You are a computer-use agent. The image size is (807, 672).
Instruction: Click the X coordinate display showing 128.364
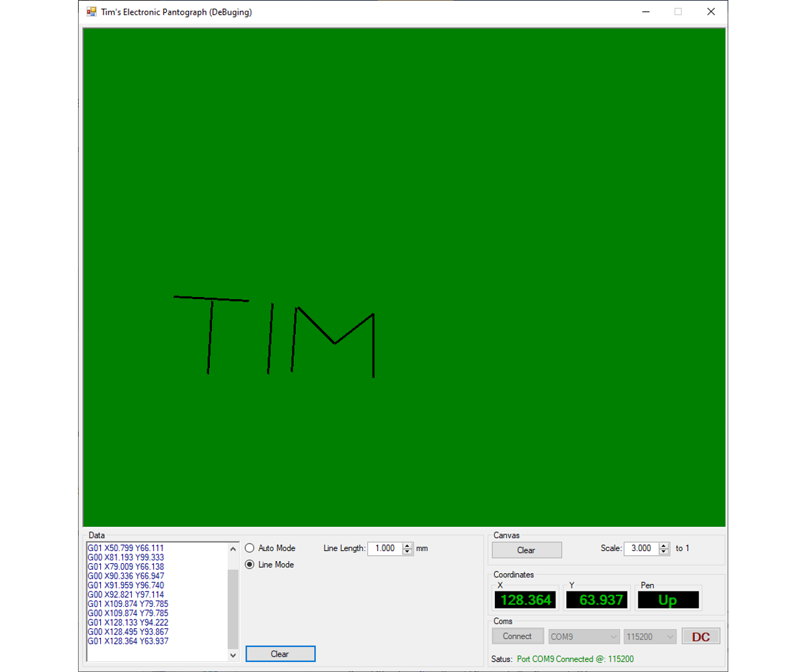point(525,598)
